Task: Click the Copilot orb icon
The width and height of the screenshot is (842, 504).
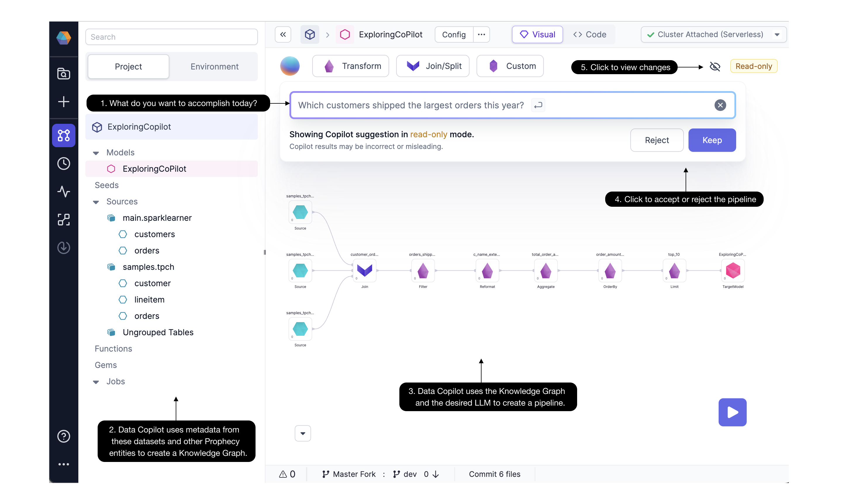Action: pyautogui.click(x=290, y=66)
